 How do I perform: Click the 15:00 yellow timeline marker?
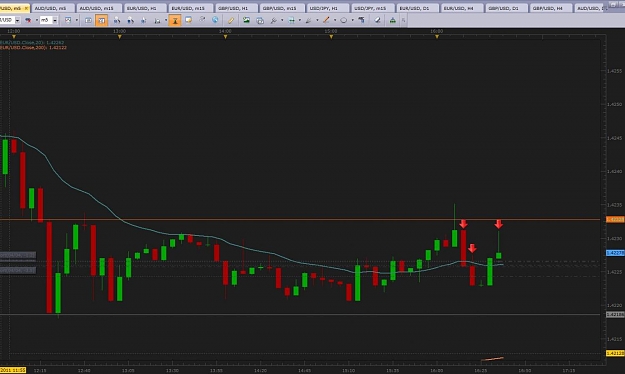tap(331, 37)
